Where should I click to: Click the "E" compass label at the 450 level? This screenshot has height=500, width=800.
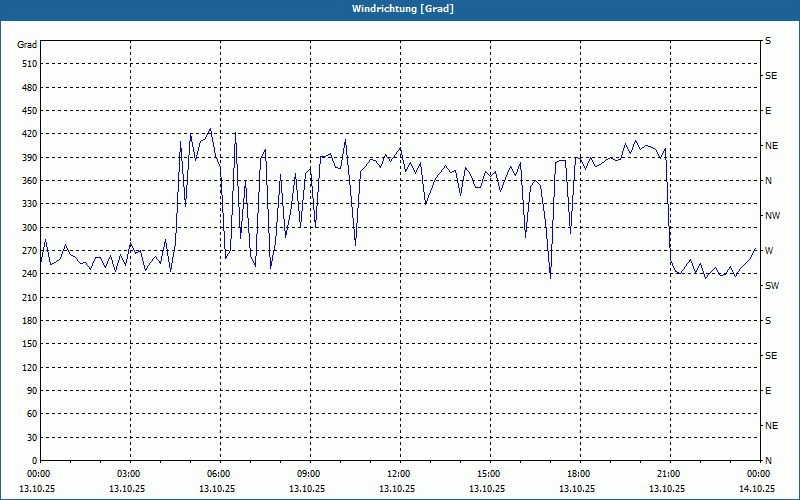[x=768, y=111]
